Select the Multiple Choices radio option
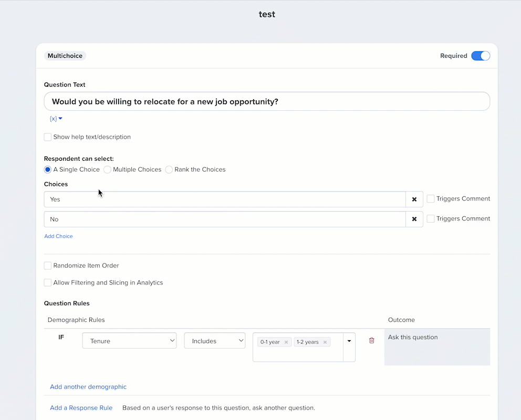521x420 pixels. [108, 170]
